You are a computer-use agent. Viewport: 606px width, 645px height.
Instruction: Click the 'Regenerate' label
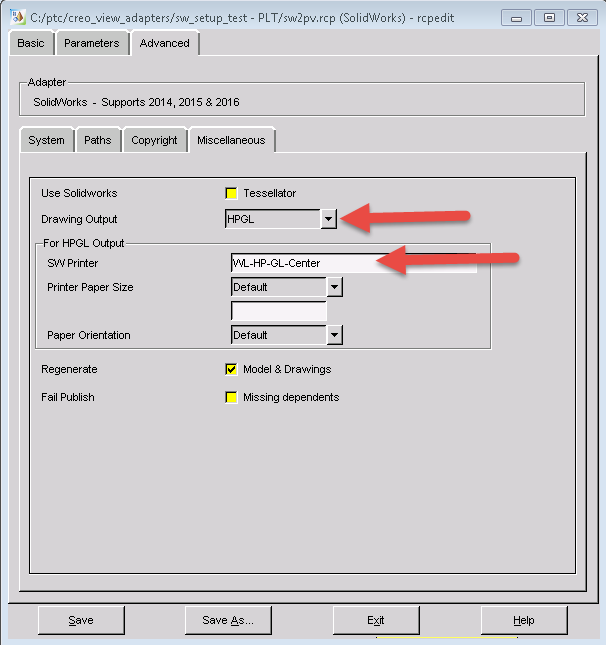coord(69,369)
